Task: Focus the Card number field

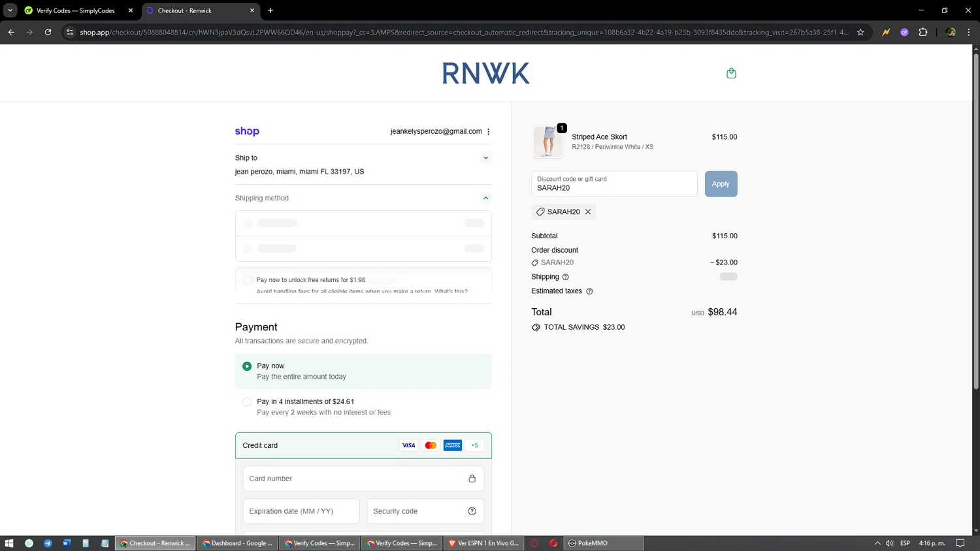Action: coord(363,479)
